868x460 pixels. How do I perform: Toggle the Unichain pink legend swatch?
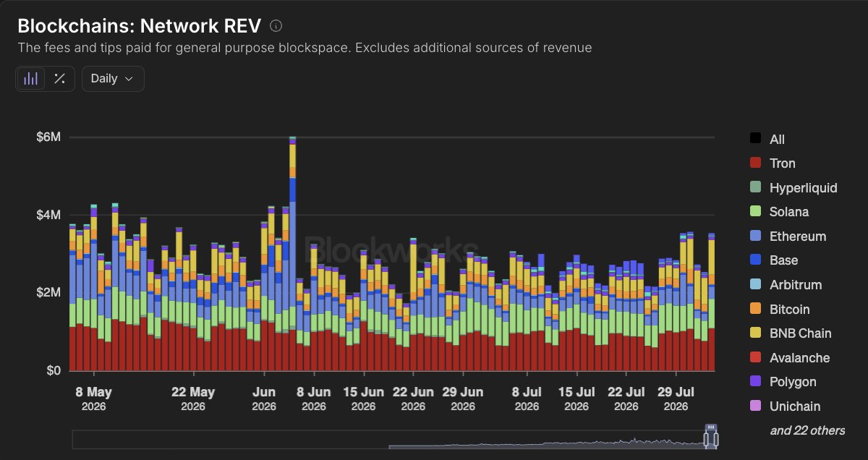pos(755,406)
